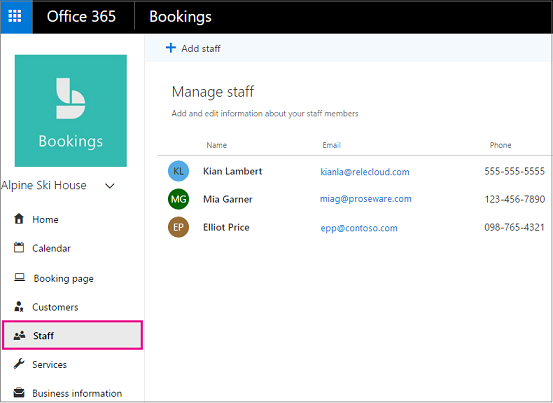The width and height of the screenshot is (553, 403).
Task: Click the MG avatar for Mia Garner
Action: [x=178, y=199]
